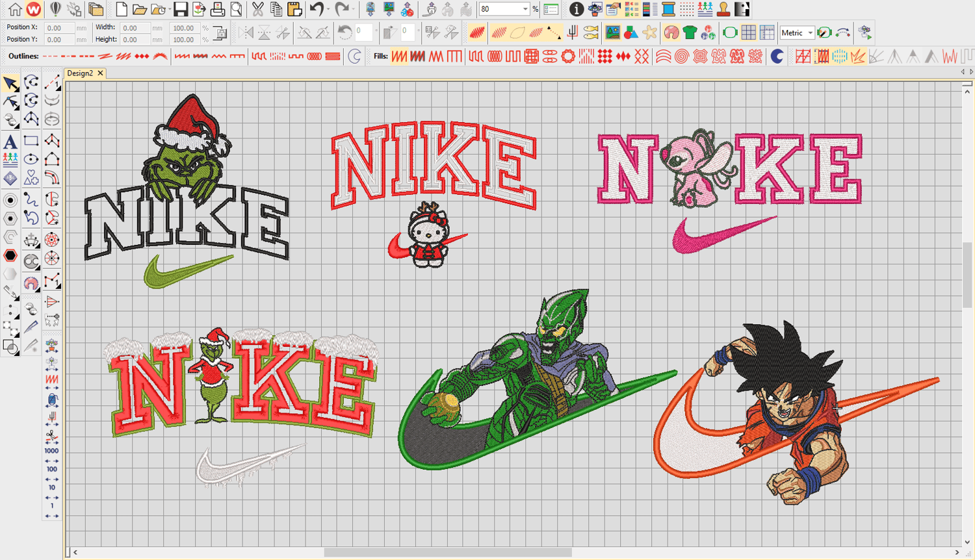Click the Position X input field
975x560 pixels.
point(60,28)
